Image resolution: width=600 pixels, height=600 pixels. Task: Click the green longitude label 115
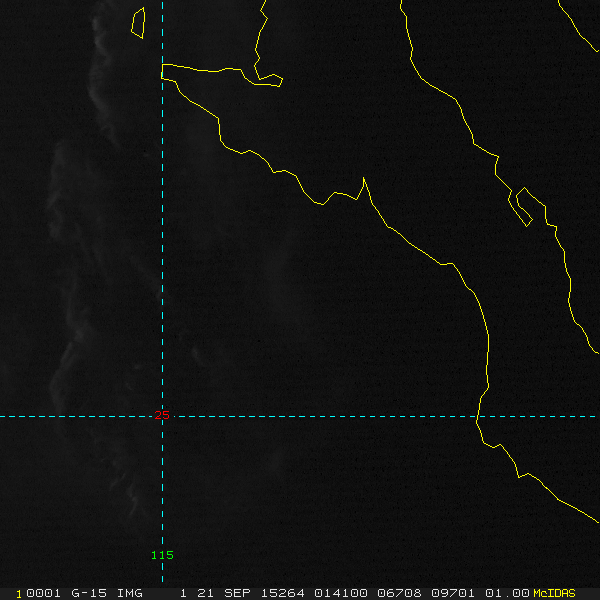click(x=162, y=555)
